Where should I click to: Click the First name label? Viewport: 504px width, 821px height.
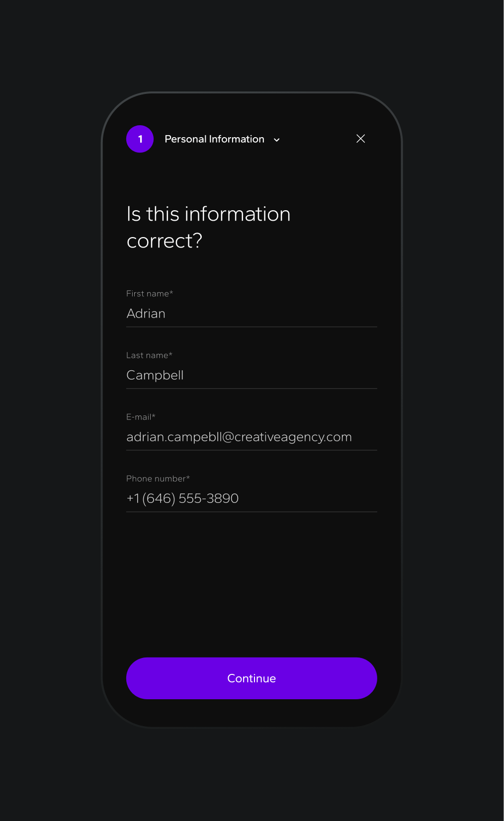pos(147,294)
